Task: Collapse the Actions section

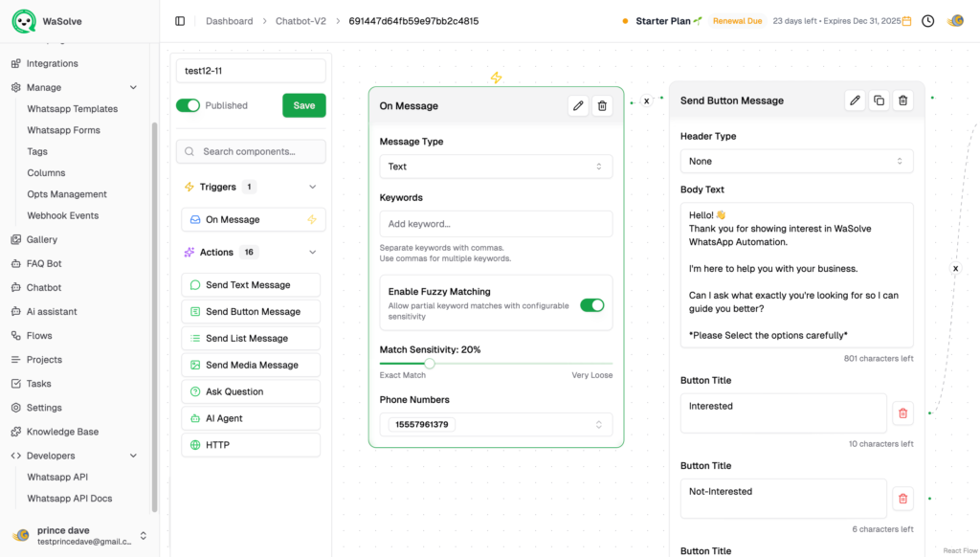Action: (x=312, y=253)
